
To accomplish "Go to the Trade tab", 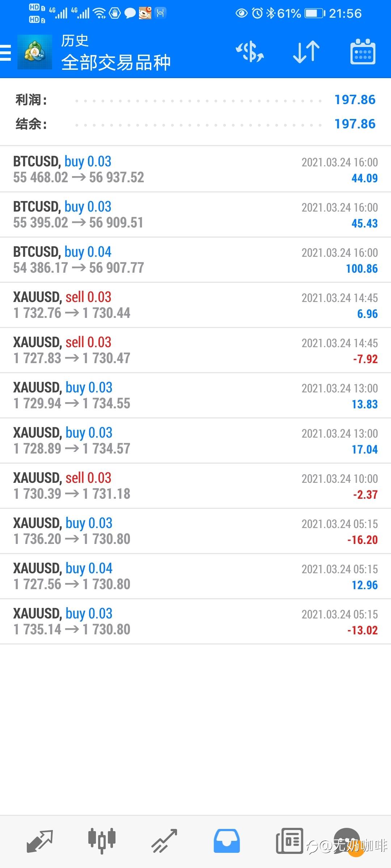I will pyautogui.click(x=164, y=841).
